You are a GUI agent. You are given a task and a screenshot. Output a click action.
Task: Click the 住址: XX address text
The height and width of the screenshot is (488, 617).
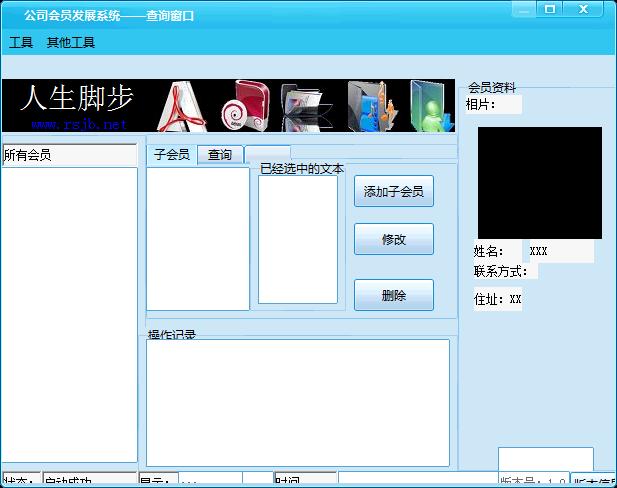pyautogui.click(x=498, y=299)
